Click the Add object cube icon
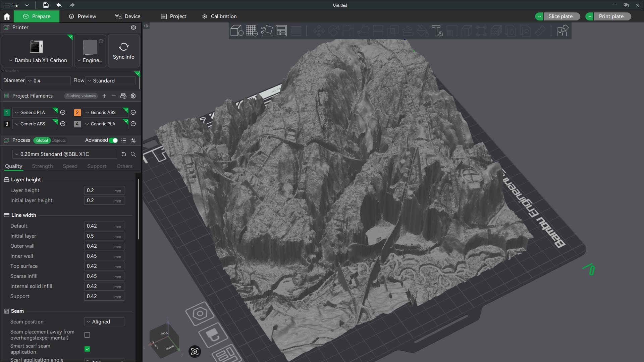644x362 pixels. 236,31
